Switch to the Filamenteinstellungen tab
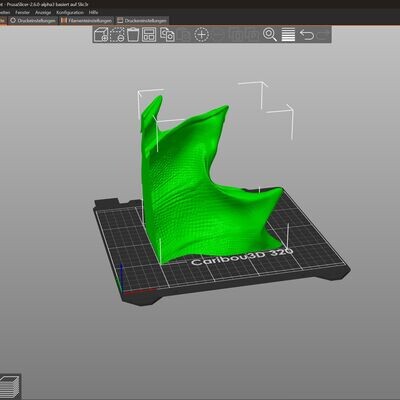400x400 pixels. 86,21
